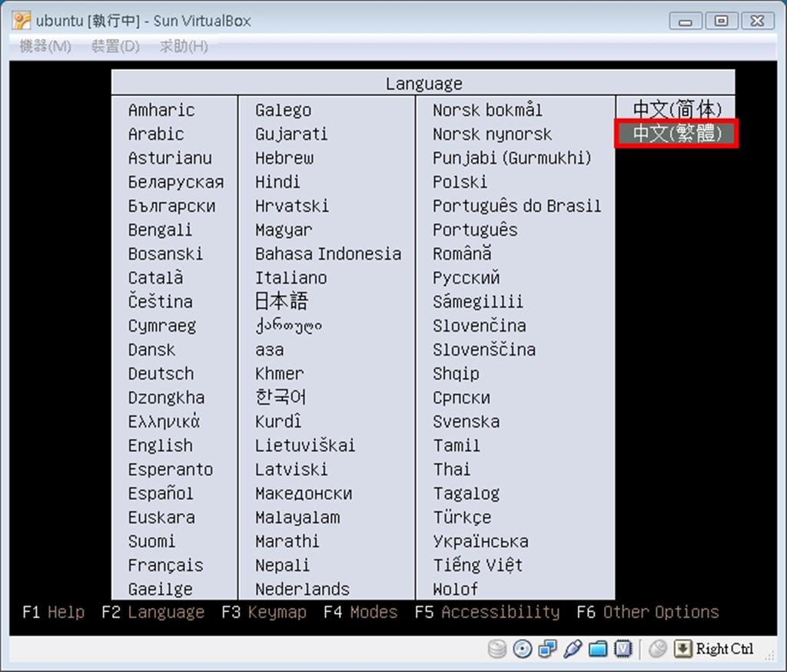Click the USB devices status icon

click(x=573, y=649)
